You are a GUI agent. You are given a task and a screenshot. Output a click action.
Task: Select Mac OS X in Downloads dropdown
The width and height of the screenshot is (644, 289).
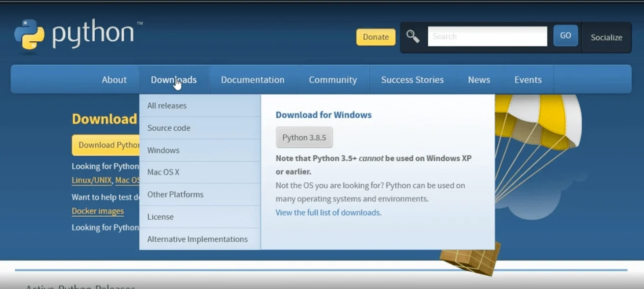[x=200, y=173]
